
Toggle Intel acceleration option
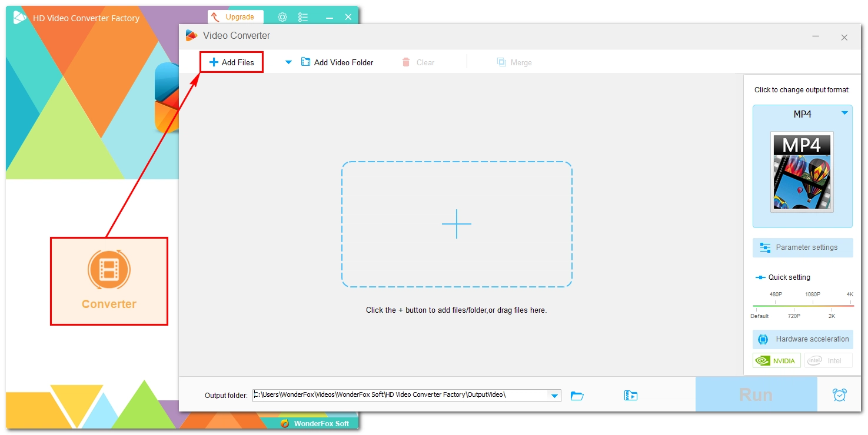pos(828,360)
